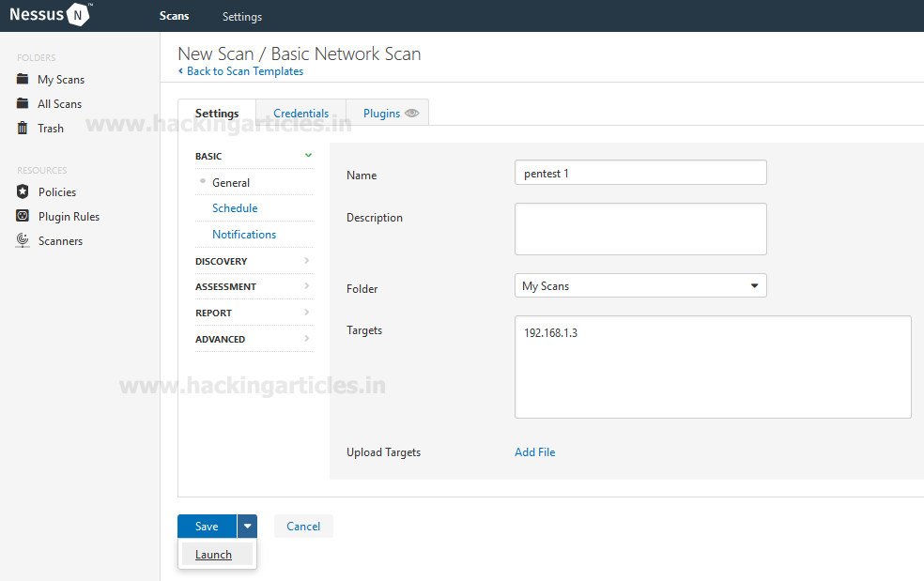Click the Add File link
This screenshot has width=924, height=581.
534,452
